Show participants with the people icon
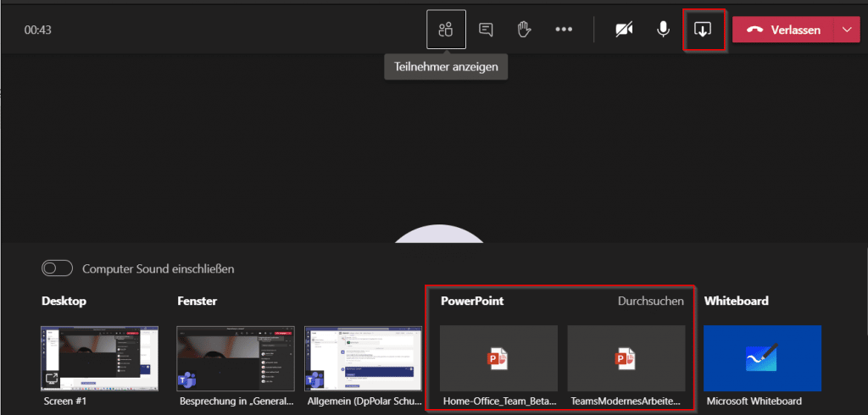The image size is (868, 415). (446, 30)
